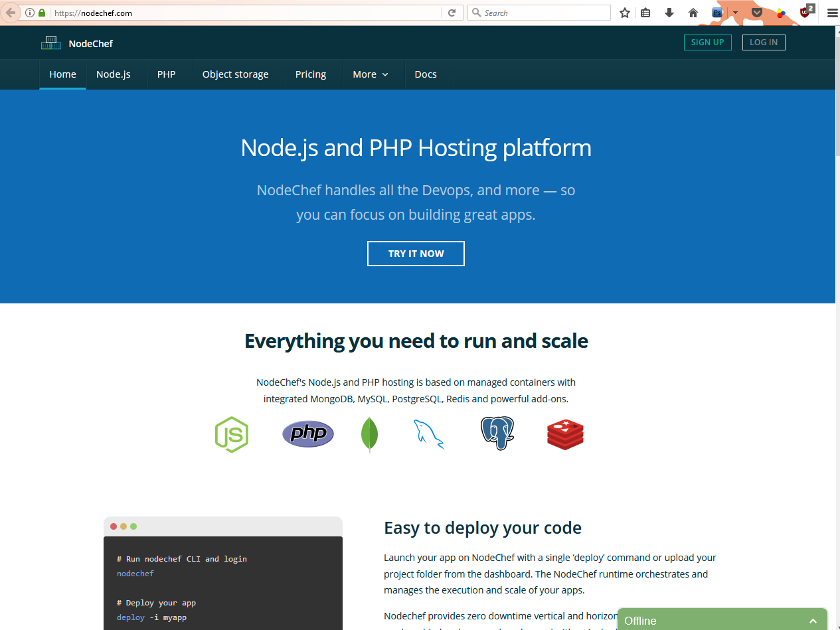
Task: Open the Offline chat bar
Action: 722,620
